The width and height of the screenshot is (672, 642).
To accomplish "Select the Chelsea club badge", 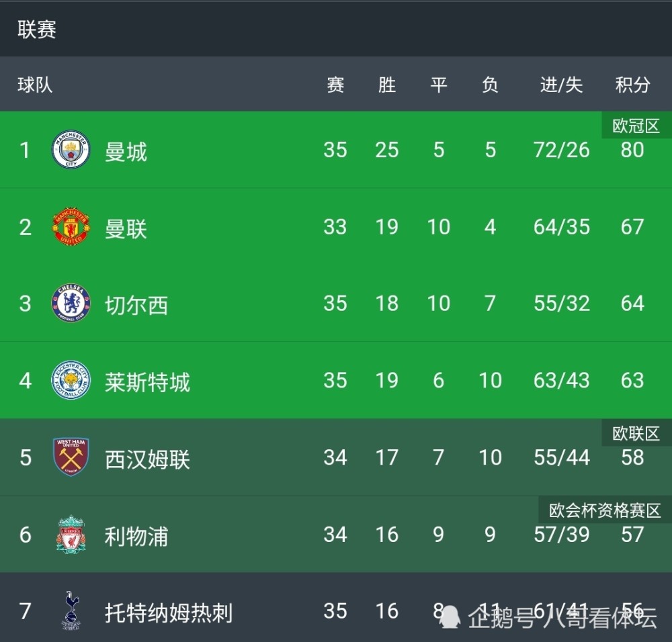I will coord(71,303).
